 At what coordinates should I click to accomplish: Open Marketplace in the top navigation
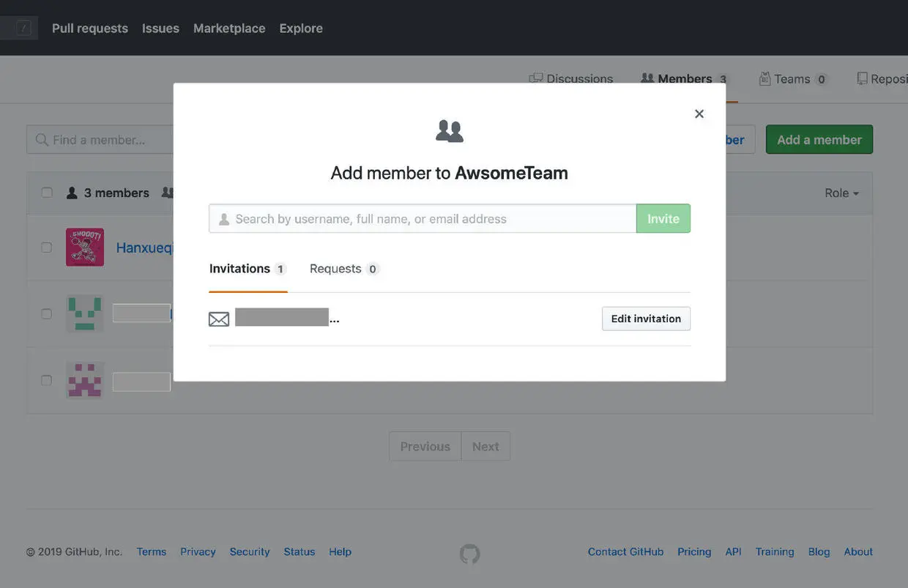(x=229, y=28)
